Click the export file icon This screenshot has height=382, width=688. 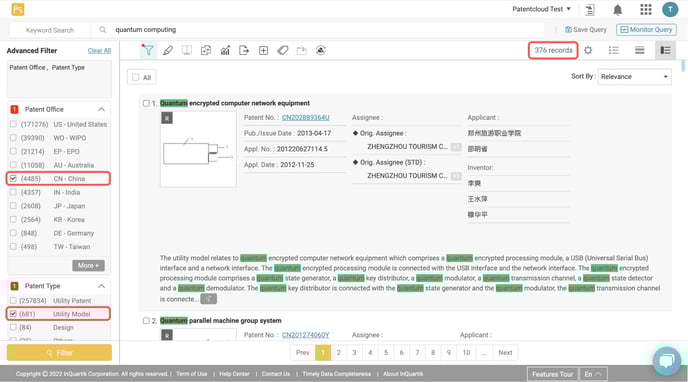(x=244, y=50)
